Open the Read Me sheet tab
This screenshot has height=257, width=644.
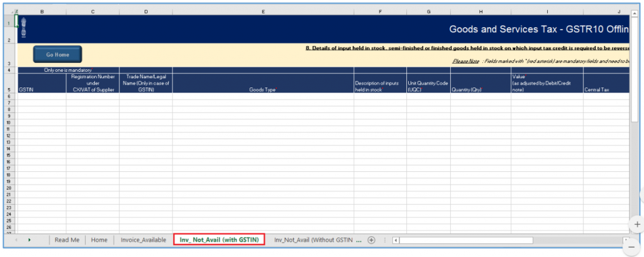pos(67,240)
